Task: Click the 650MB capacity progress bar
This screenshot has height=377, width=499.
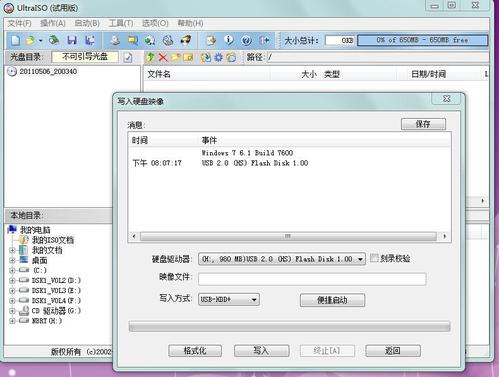Action: coord(422,40)
